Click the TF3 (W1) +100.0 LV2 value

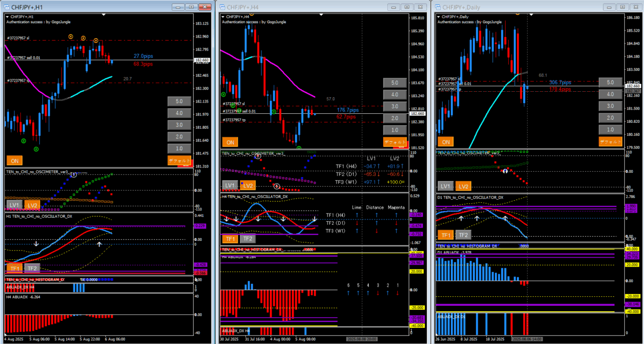point(394,182)
